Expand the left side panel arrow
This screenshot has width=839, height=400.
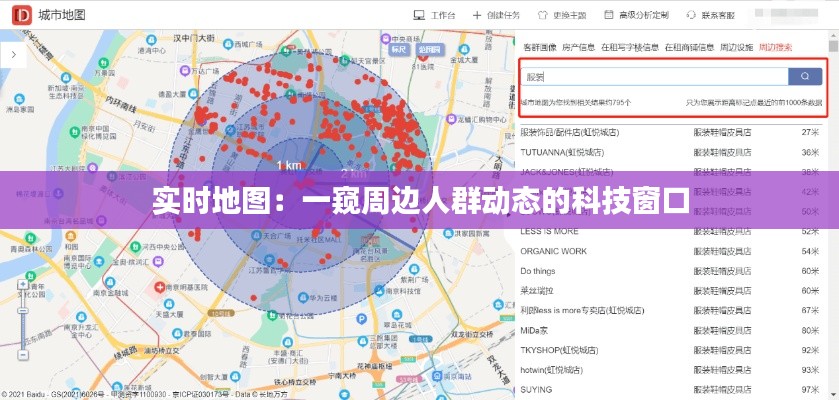tap(13, 56)
